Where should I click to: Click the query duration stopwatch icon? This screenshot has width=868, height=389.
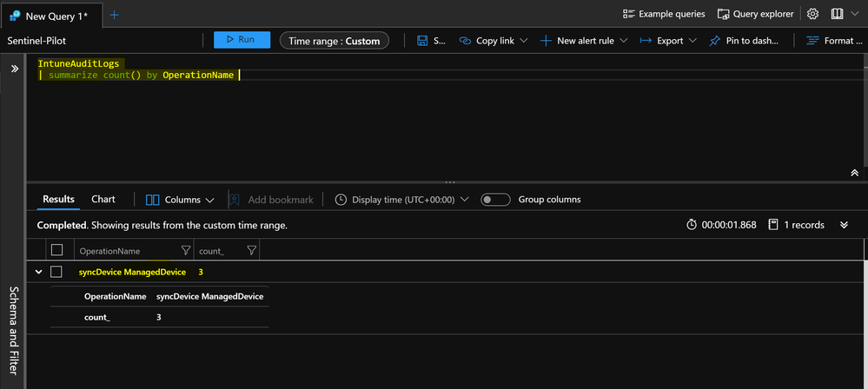pos(692,225)
